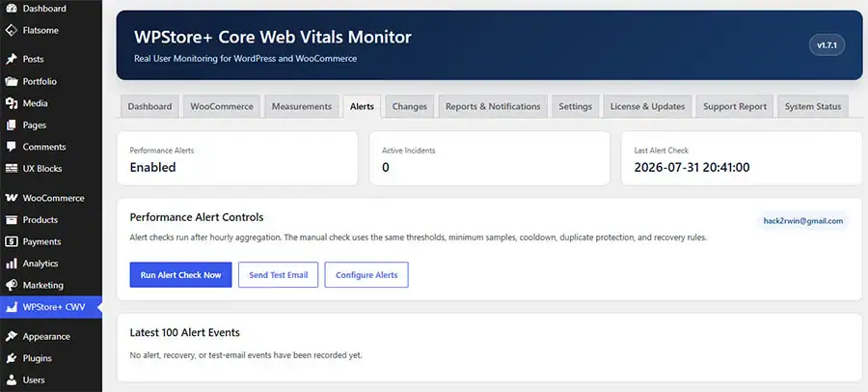Switch to the WooCommerce tab
Screen dimensions: 868x392
[222, 106]
